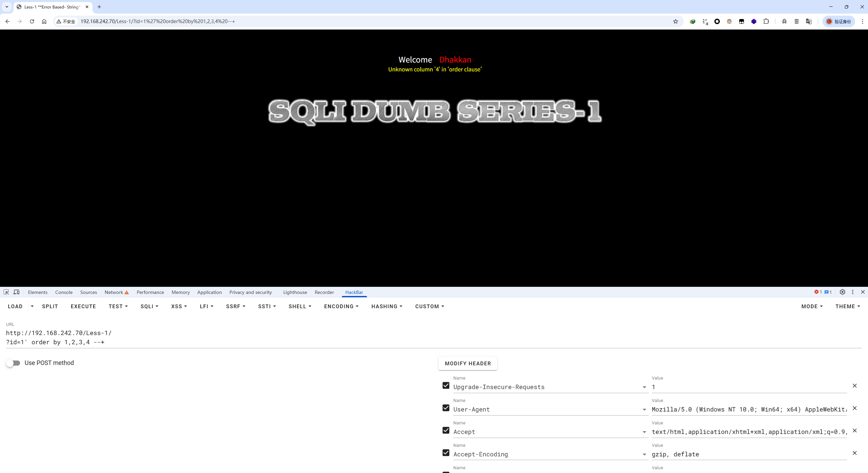Close the DevTools panel

coord(863,292)
